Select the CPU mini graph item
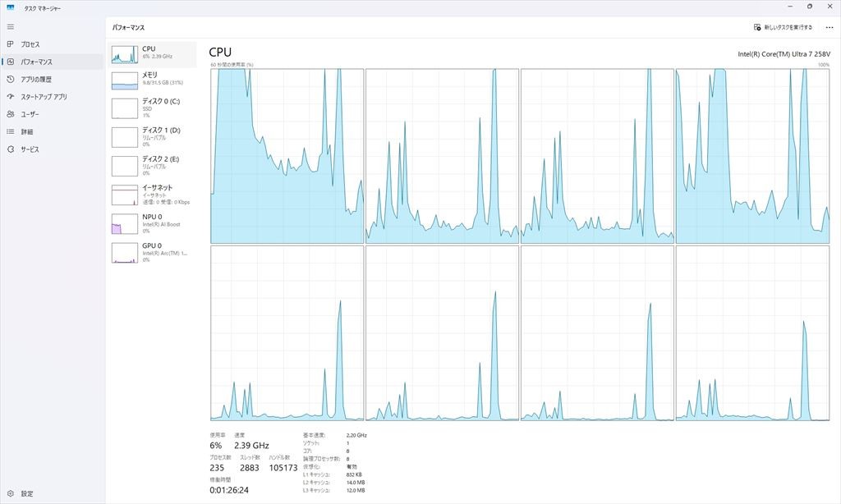The height and width of the screenshot is (504, 841). (152, 55)
